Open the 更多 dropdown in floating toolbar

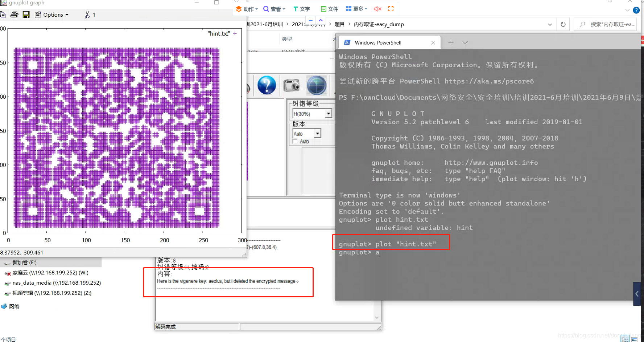pyautogui.click(x=357, y=9)
